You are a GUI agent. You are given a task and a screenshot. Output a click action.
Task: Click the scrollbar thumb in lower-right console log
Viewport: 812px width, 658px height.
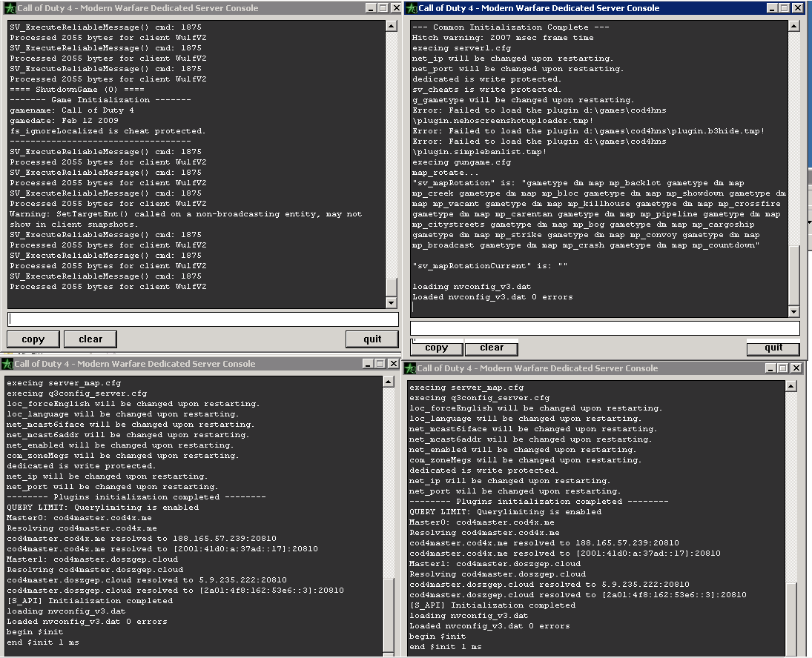pos(790,619)
